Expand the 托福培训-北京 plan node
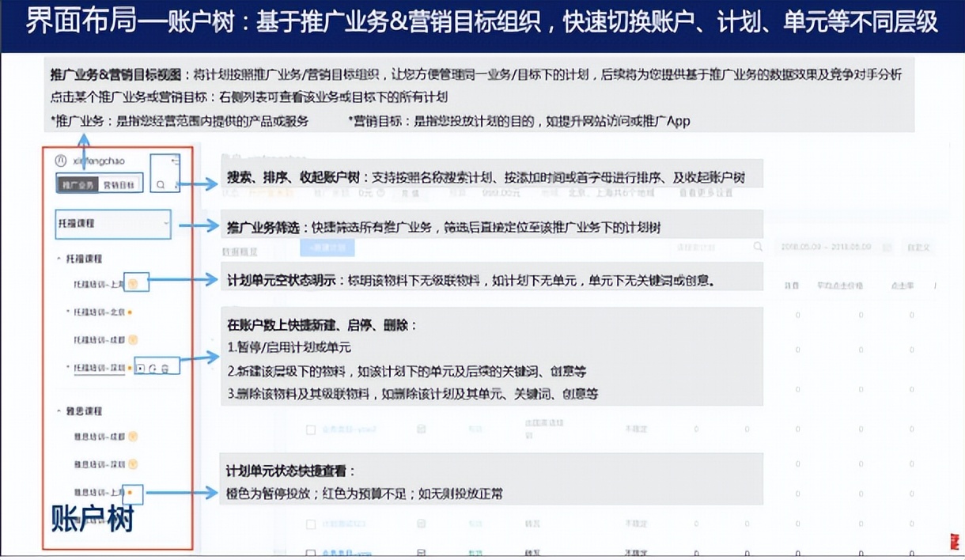The width and height of the screenshot is (965, 560). click(69, 312)
